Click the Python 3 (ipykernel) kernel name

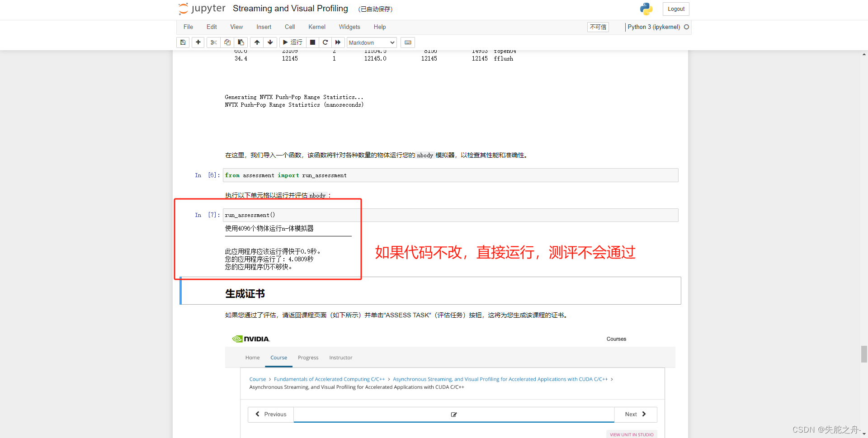[x=654, y=27]
